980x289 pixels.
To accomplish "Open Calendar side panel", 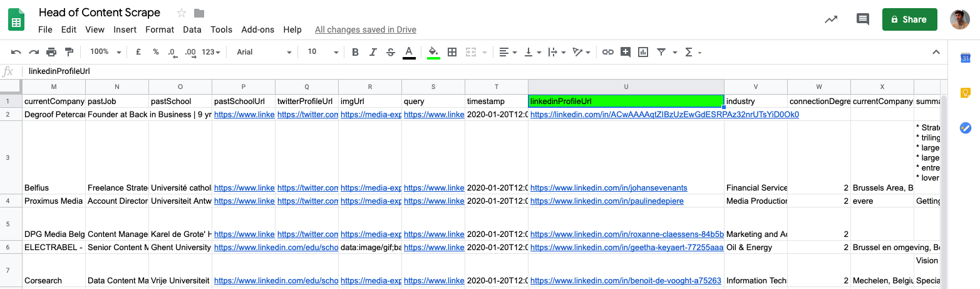I will coord(965,58).
